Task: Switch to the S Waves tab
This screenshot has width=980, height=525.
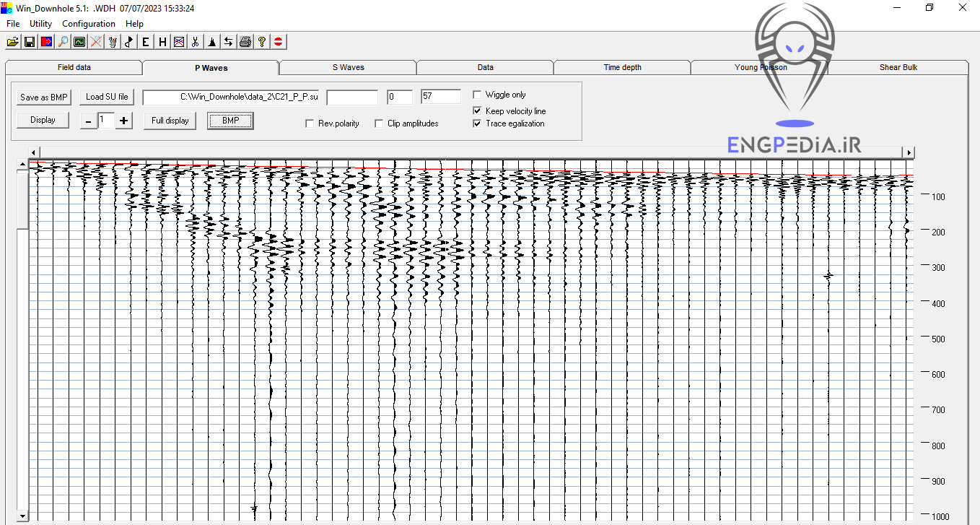Action: [348, 67]
